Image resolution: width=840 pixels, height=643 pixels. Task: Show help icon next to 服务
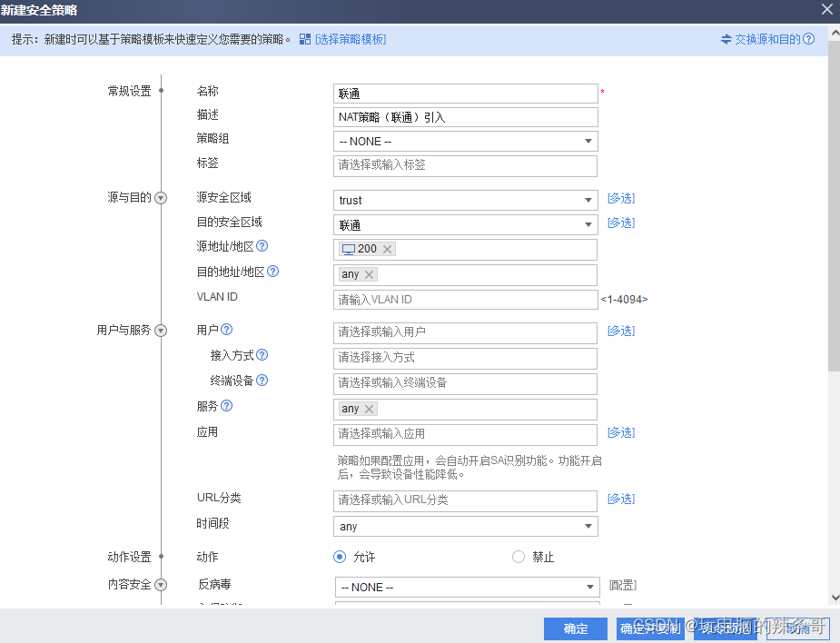point(227,406)
